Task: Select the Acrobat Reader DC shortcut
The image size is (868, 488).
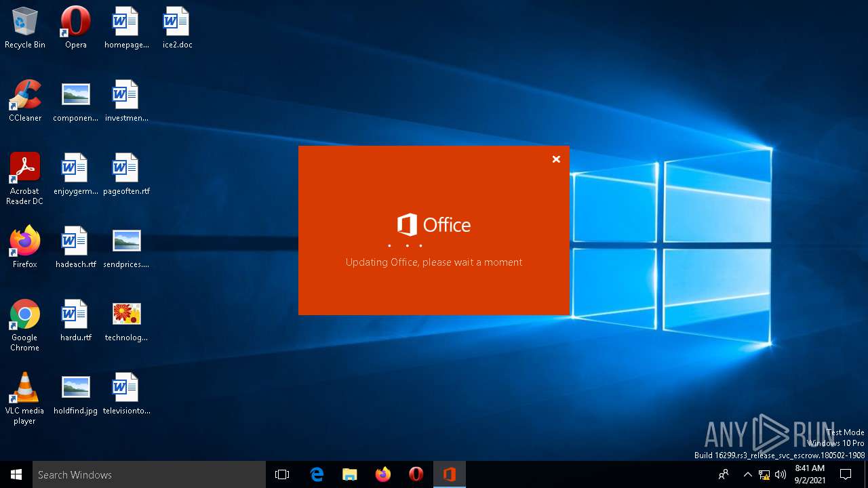Action: pos(25,179)
